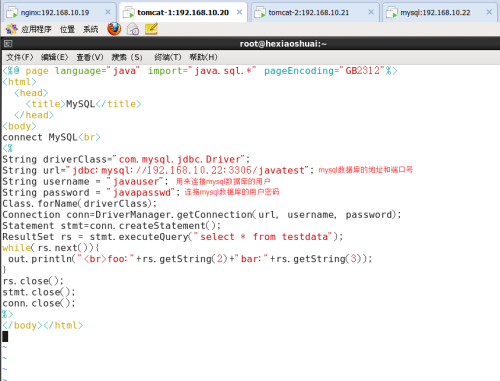
Task: Click the com.mysql.jdbc.Driver string
Action: pyautogui.click(x=179, y=159)
